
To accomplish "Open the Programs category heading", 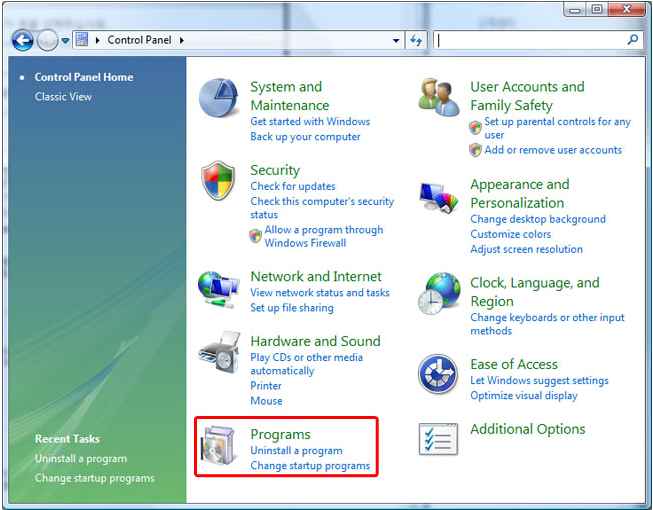I will 280,435.
